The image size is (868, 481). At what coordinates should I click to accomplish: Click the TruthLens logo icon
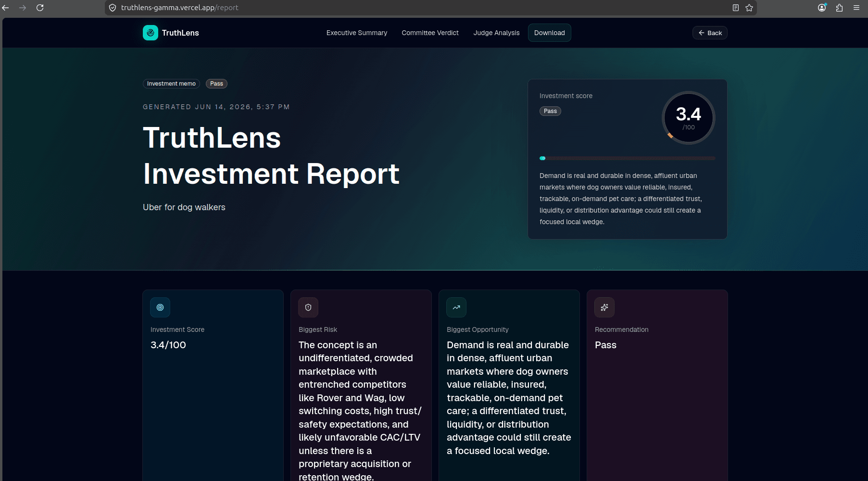(151, 33)
